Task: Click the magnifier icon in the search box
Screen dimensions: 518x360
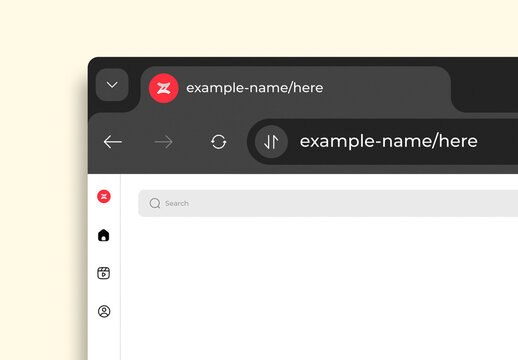Action: point(155,203)
